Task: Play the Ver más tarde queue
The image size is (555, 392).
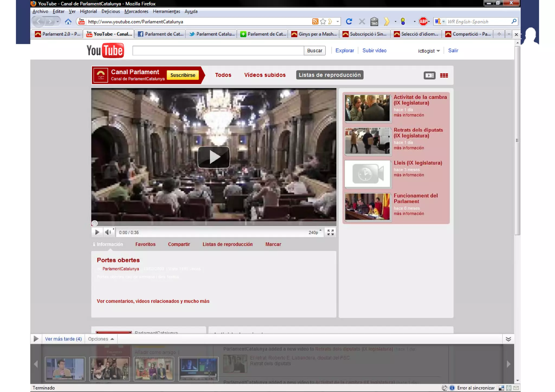Action: [36, 339]
